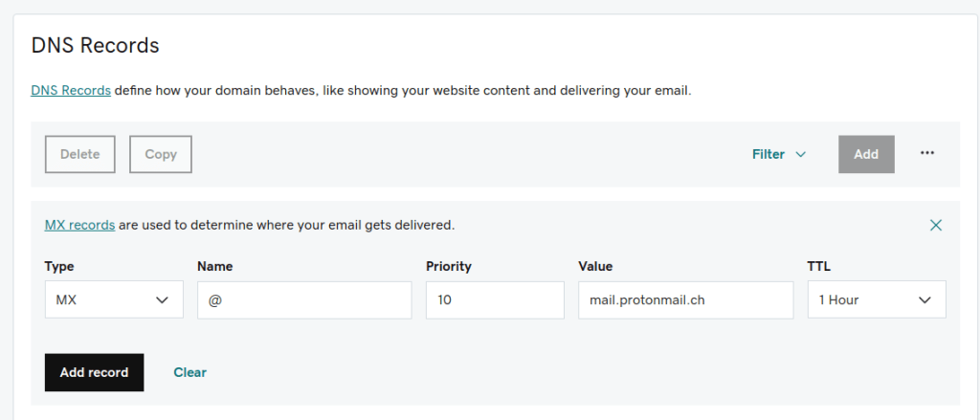Click the TTL label above the dropdown
Screen dimensions: 980x420
tap(820, 267)
